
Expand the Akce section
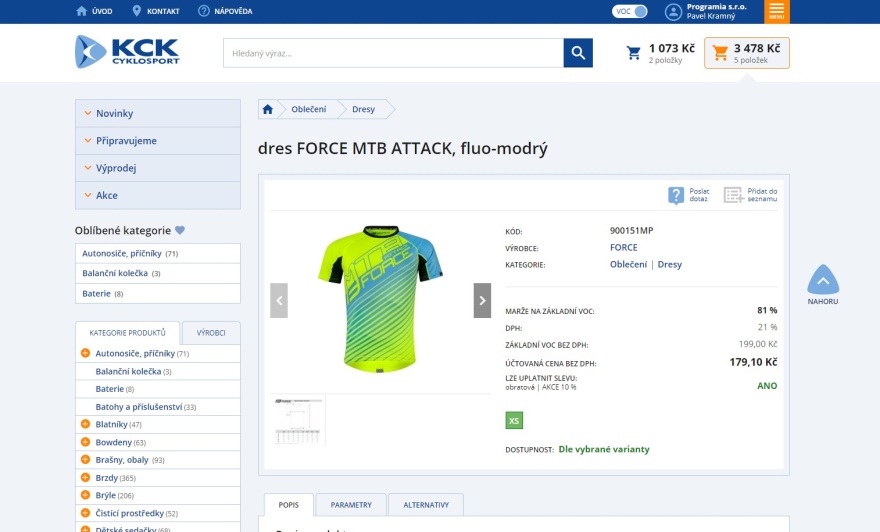click(158, 195)
